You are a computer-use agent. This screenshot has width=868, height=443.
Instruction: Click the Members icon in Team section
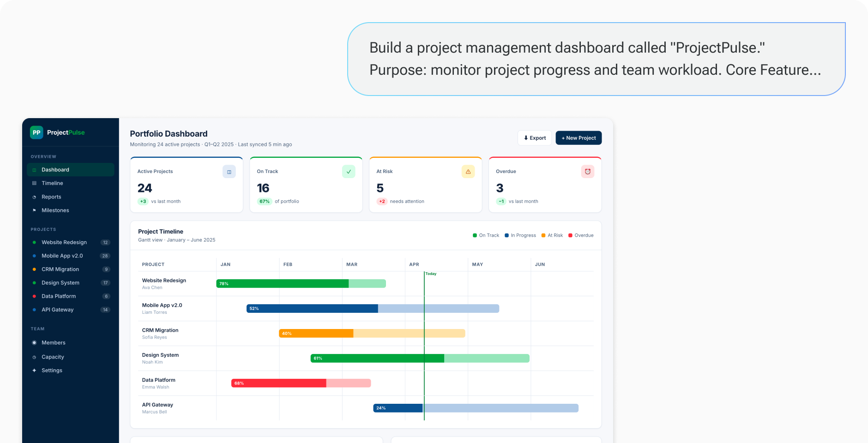[34, 343]
